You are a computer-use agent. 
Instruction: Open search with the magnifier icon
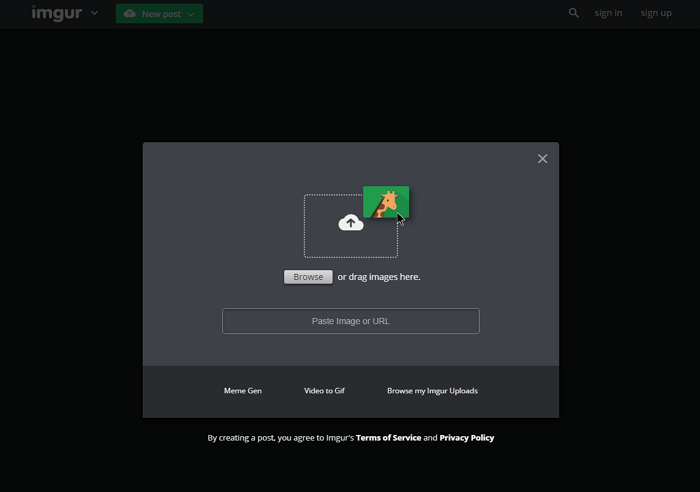pyautogui.click(x=574, y=13)
